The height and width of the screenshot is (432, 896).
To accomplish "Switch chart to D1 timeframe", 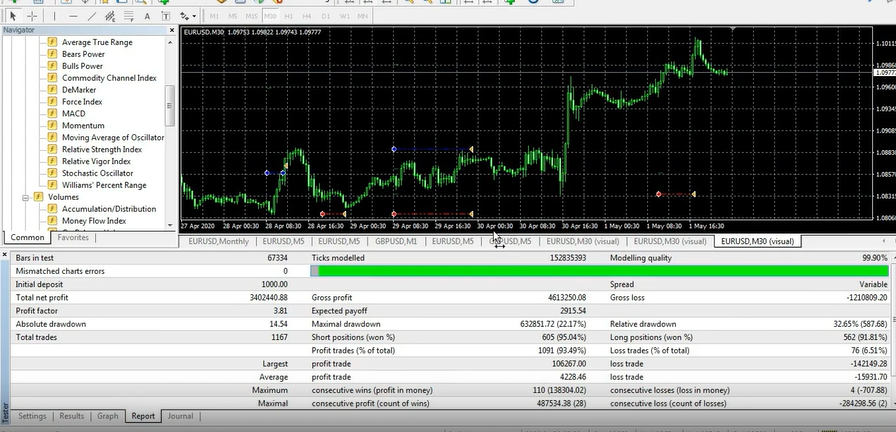I will tap(326, 16).
